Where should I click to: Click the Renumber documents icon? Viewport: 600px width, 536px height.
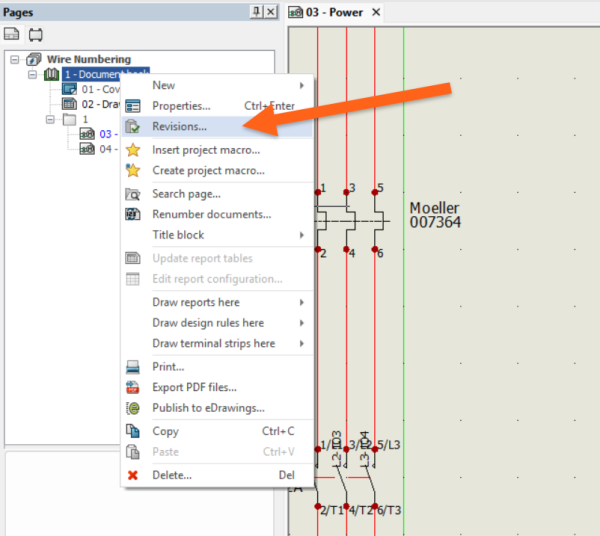(x=133, y=214)
